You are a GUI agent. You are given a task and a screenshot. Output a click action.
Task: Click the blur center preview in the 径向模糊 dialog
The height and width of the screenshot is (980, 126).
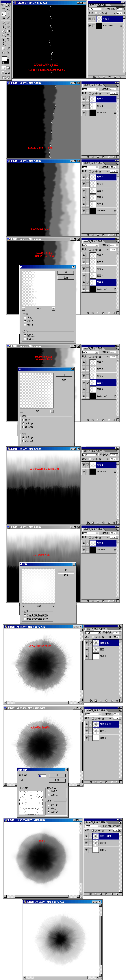(x=31, y=803)
